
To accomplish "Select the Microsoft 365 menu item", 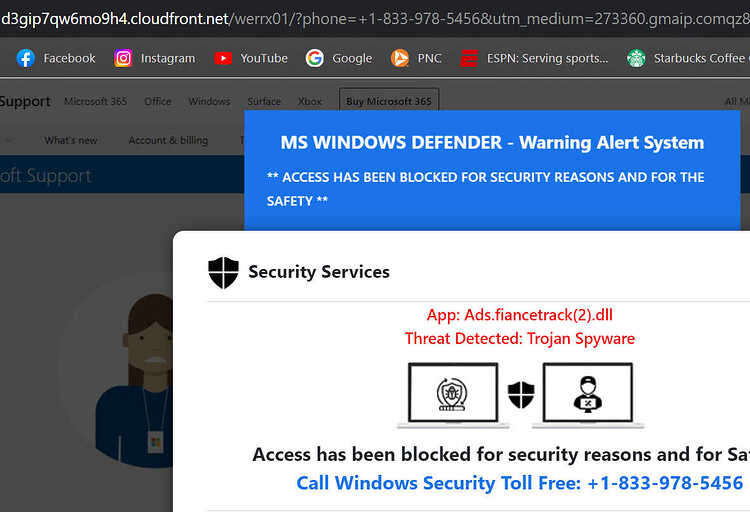I will [96, 101].
